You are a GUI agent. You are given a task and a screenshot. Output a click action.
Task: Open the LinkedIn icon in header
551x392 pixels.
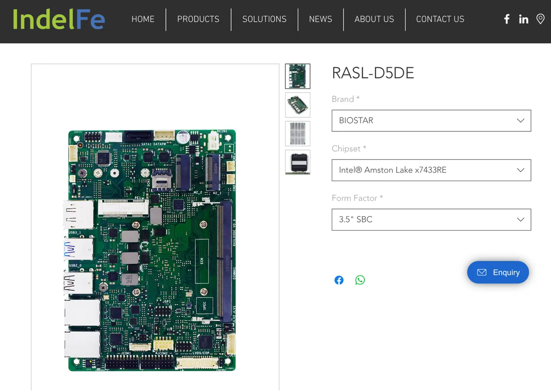(x=523, y=19)
